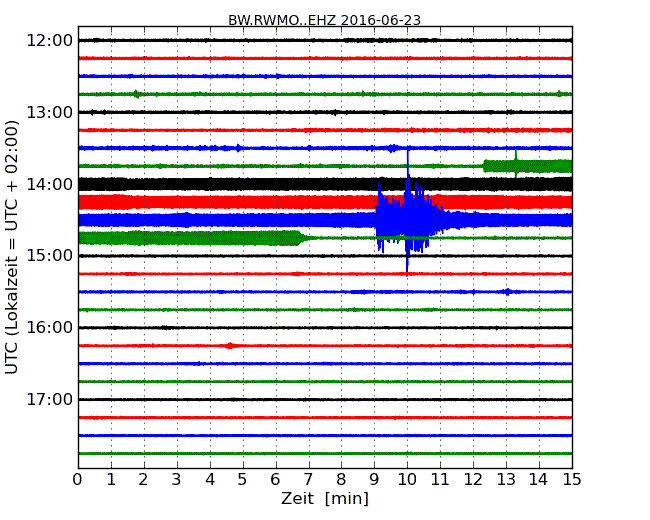Screen dimensions: 650x520
Task: Click the x-axis tick label 0
Action: coord(78,480)
